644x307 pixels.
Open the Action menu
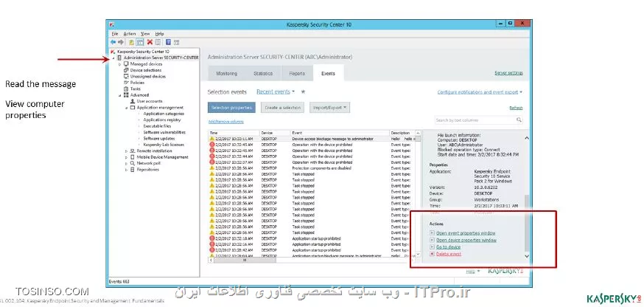click(x=130, y=34)
